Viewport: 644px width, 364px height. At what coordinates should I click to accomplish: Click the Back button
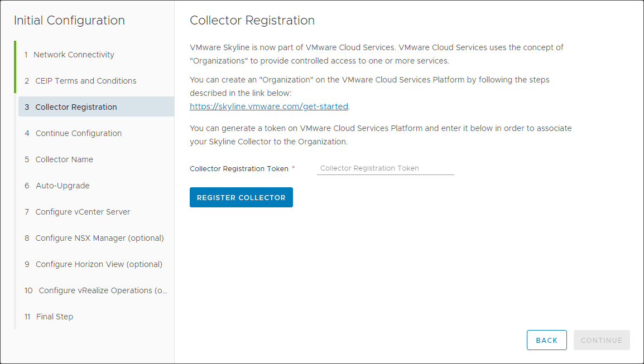pos(546,340)
